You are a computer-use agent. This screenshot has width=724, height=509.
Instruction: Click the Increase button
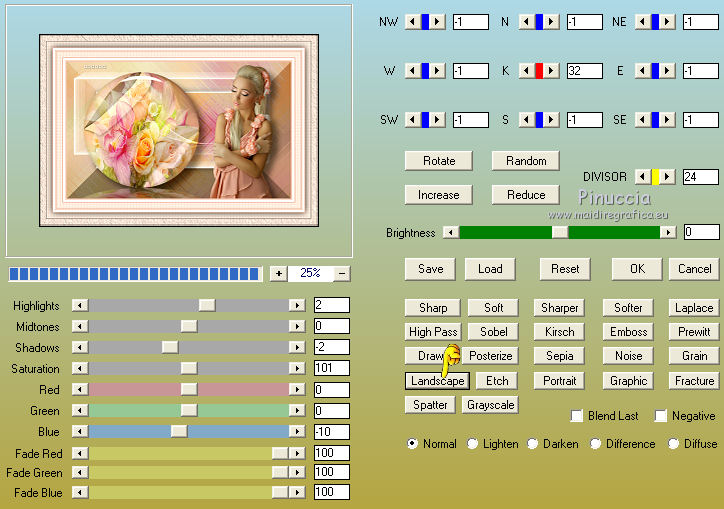(x=439, y=195)
